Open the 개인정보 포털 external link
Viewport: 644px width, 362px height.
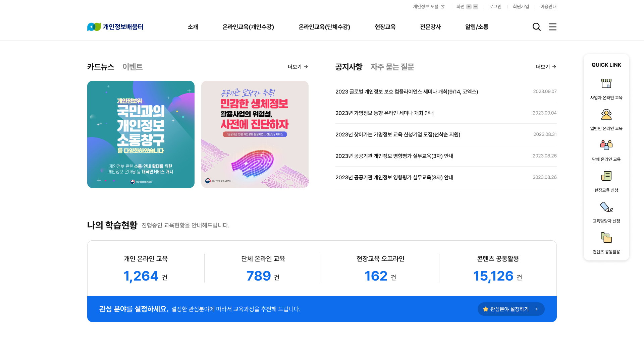click(428, 7)
